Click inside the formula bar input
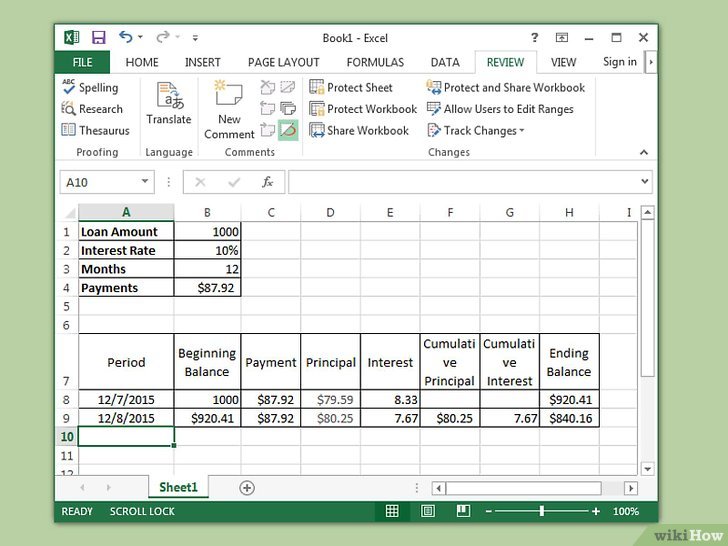Screen dimensions: 728x546 coord(463,182)
